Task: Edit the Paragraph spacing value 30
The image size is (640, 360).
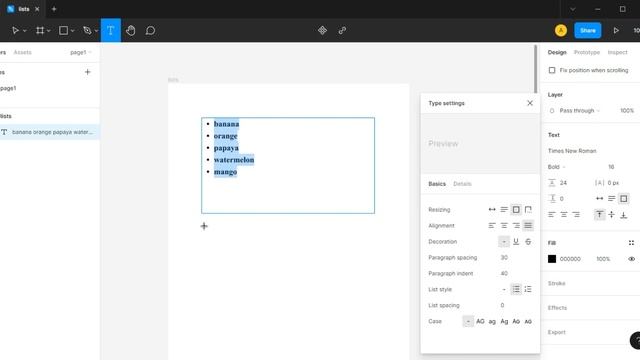Action: (504, 258)
